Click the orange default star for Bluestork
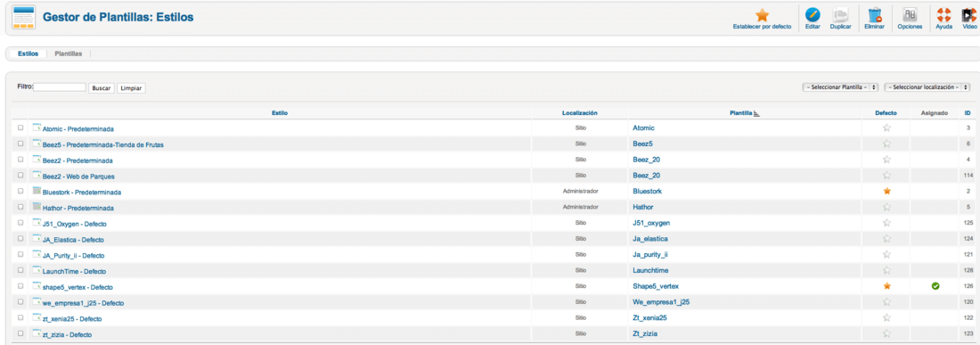The image size is (980, 345). (886, 192)
